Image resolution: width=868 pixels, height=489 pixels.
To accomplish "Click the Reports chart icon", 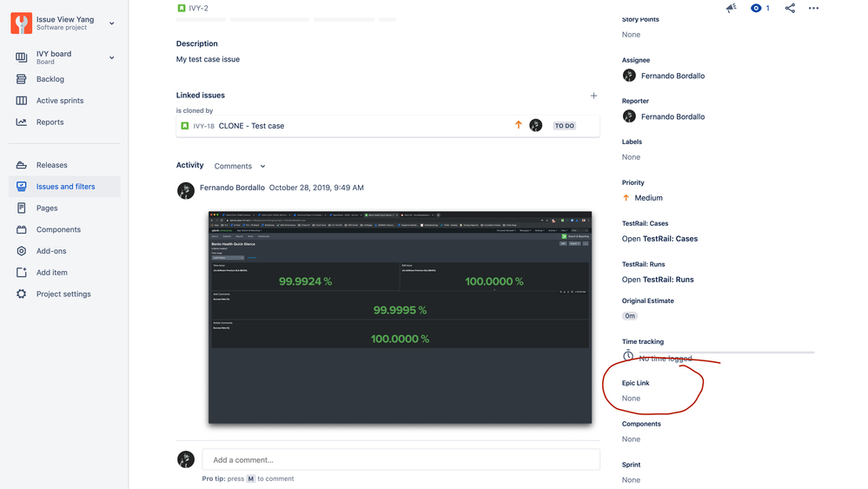I will click(x=21, y=122).
